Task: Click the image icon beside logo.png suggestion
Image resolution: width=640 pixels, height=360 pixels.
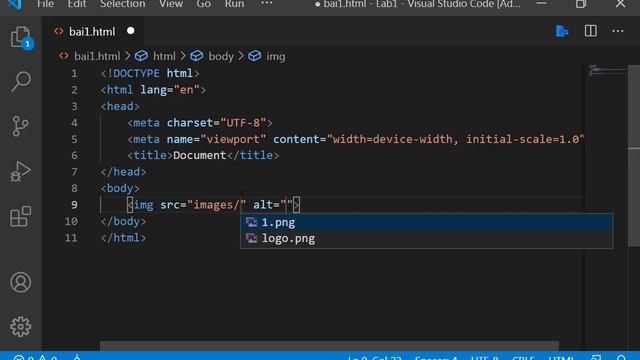Action: point(251,238)
